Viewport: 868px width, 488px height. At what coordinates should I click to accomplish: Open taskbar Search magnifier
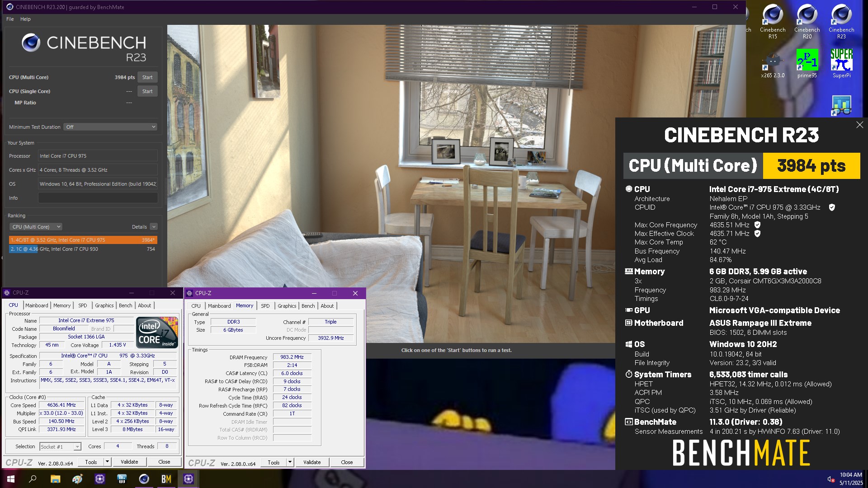tap(33, 479)
